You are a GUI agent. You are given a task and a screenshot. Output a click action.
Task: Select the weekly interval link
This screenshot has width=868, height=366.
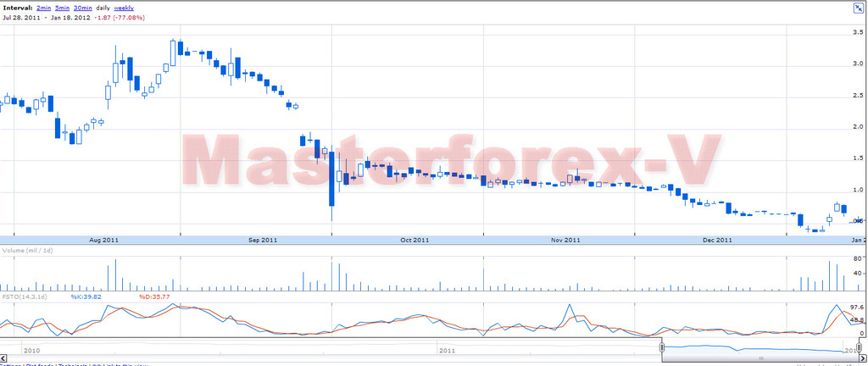pos(124,8)
